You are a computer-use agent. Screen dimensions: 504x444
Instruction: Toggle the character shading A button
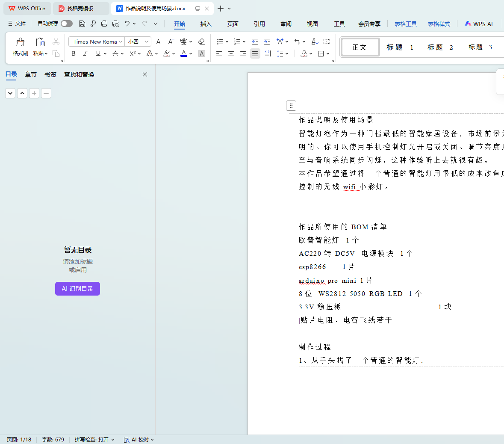pos(202,53)
